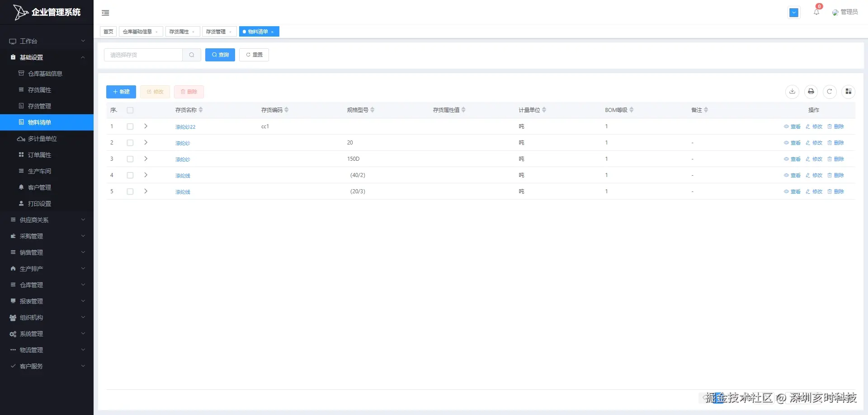The width and height of the screenshot is (868, 415).
Task: Expand the 涤纶纱 row with spec 20
Action: (x=146, y=143)
